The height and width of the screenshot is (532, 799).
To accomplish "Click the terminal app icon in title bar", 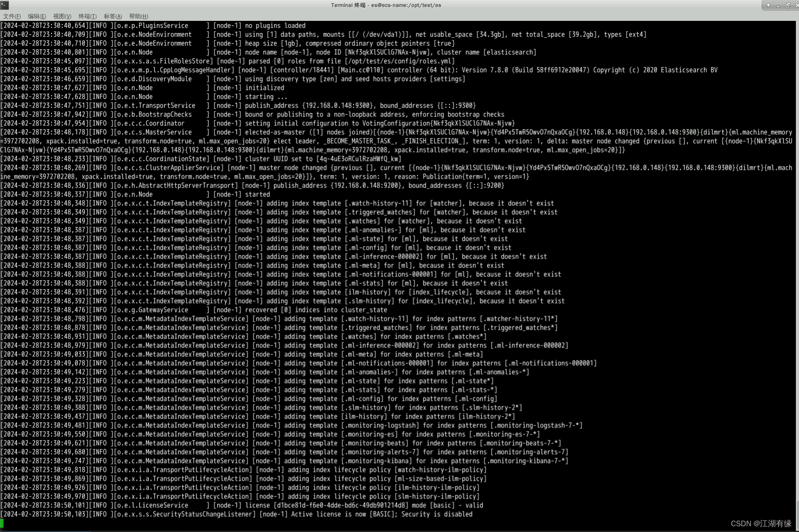I will [5, 5].
